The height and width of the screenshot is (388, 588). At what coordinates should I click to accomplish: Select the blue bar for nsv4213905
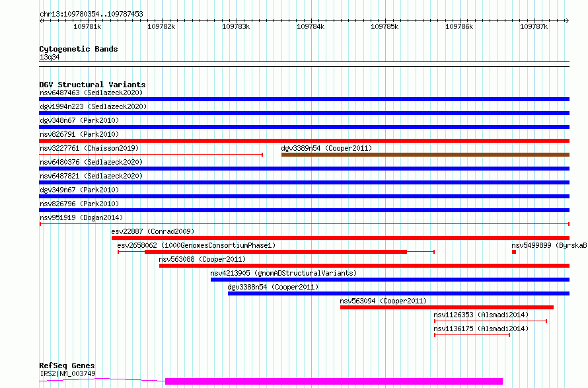point(390,280)
